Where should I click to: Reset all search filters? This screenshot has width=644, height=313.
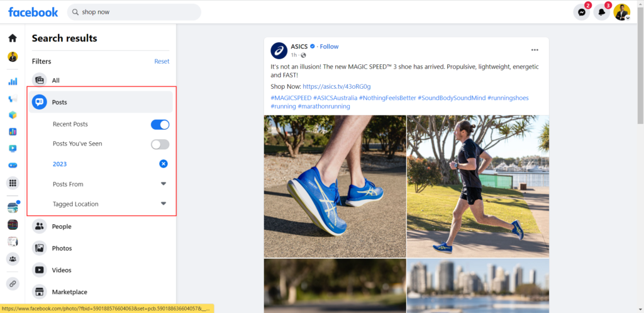tap(162, 61)
